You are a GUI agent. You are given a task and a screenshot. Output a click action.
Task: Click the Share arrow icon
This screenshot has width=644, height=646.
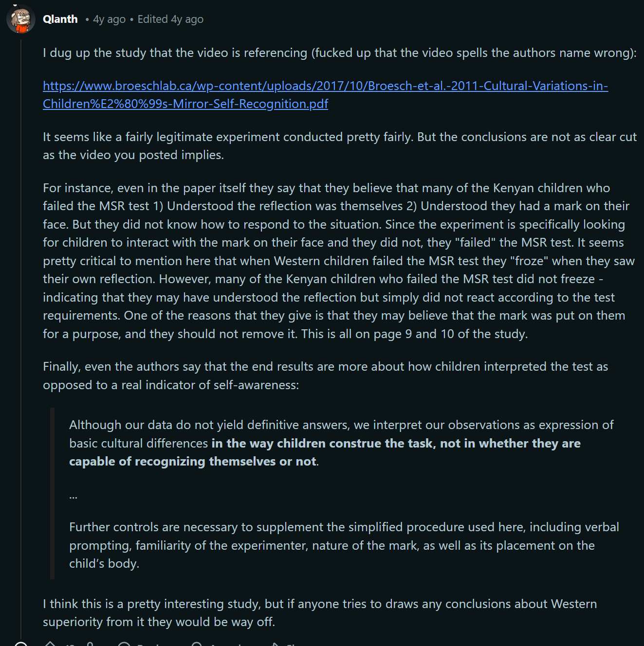[x=275, y=645]
